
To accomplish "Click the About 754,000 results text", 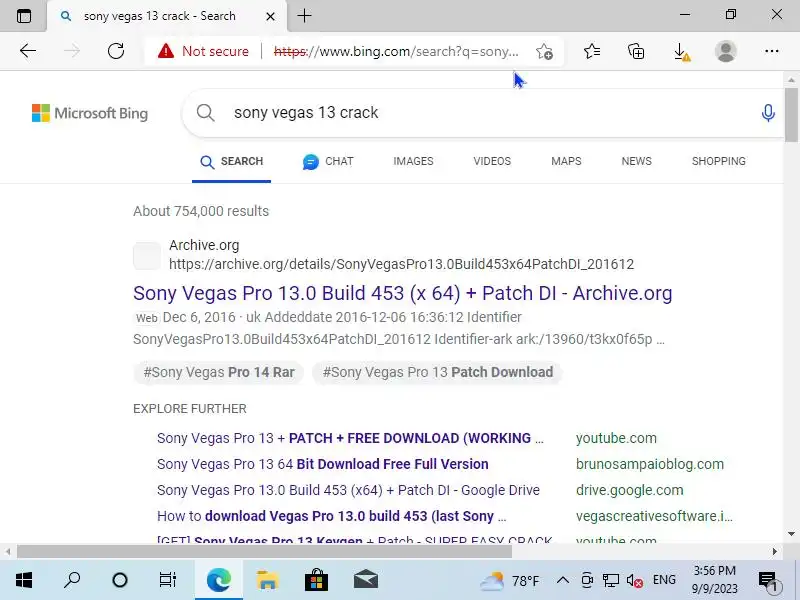I will (x=201, y=211).
